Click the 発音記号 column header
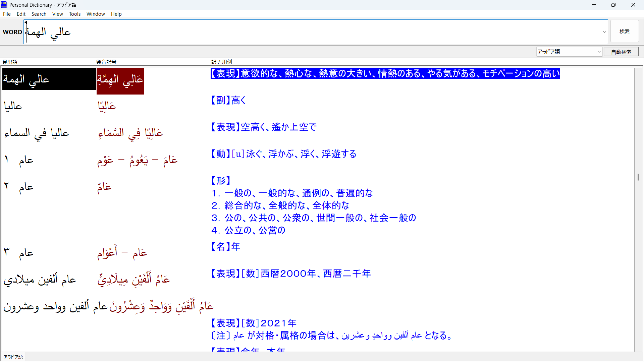644x362 pixels. pyautogui.click(x=106, y=62)
